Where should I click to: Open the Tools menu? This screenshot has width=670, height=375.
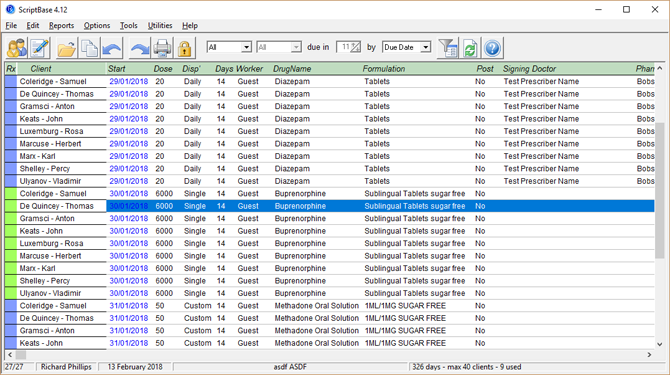click(x=129, y=26)
